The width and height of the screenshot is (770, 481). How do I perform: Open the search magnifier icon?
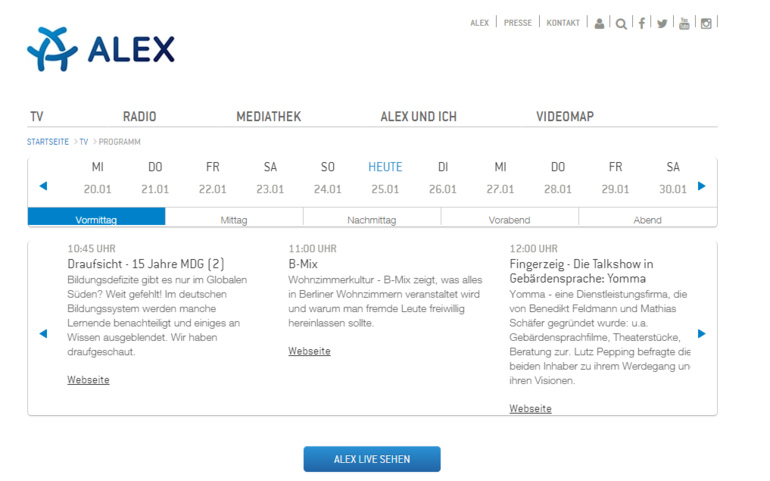pyautogui.click(x=621, y=24)
